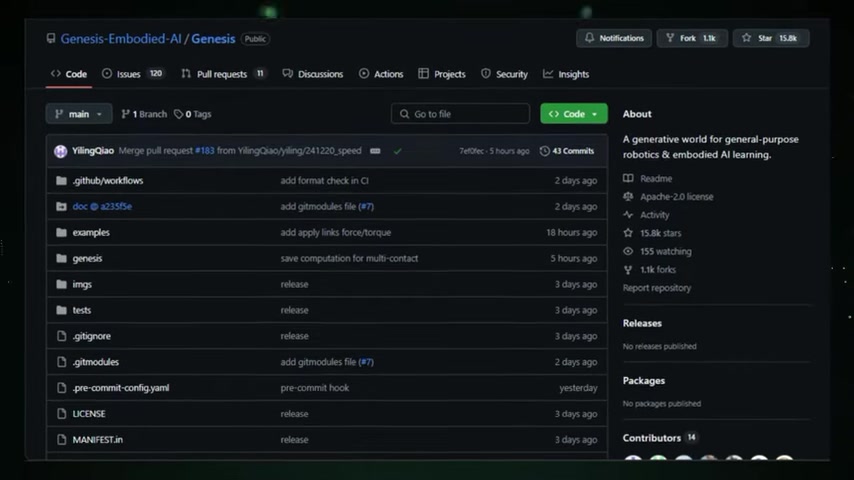Open the Contributors 14 heading link
The width and height of the screenshot is (854, 480).
click(660, 438)
